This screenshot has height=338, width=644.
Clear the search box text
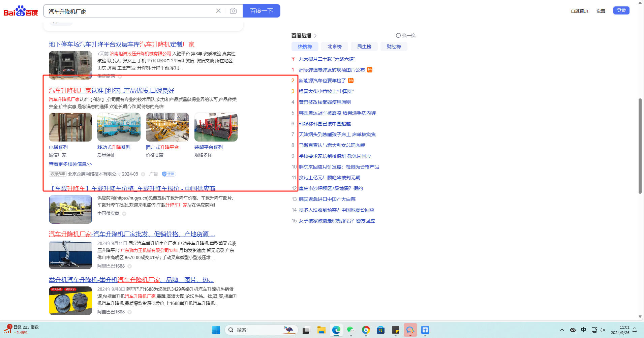point(218,11)
